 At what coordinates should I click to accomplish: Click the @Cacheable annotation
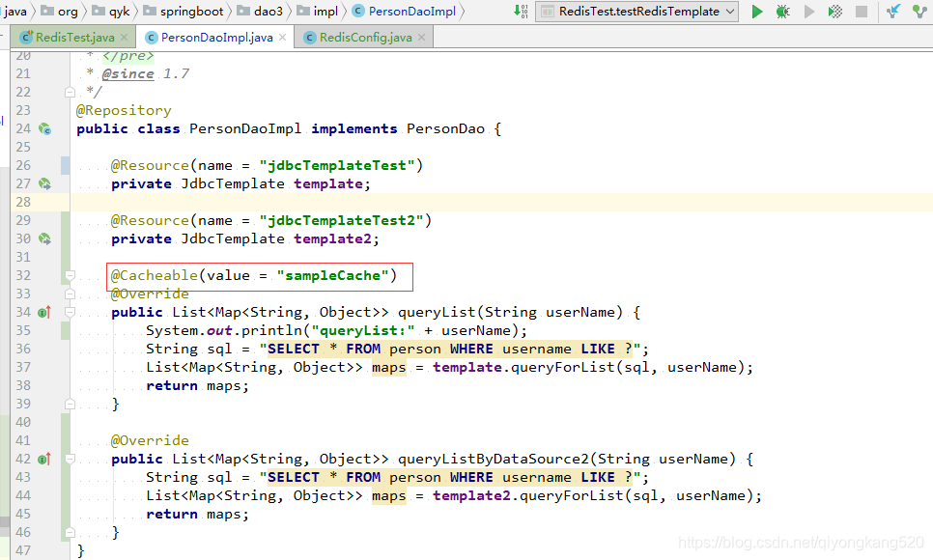[x=155, y=275]
